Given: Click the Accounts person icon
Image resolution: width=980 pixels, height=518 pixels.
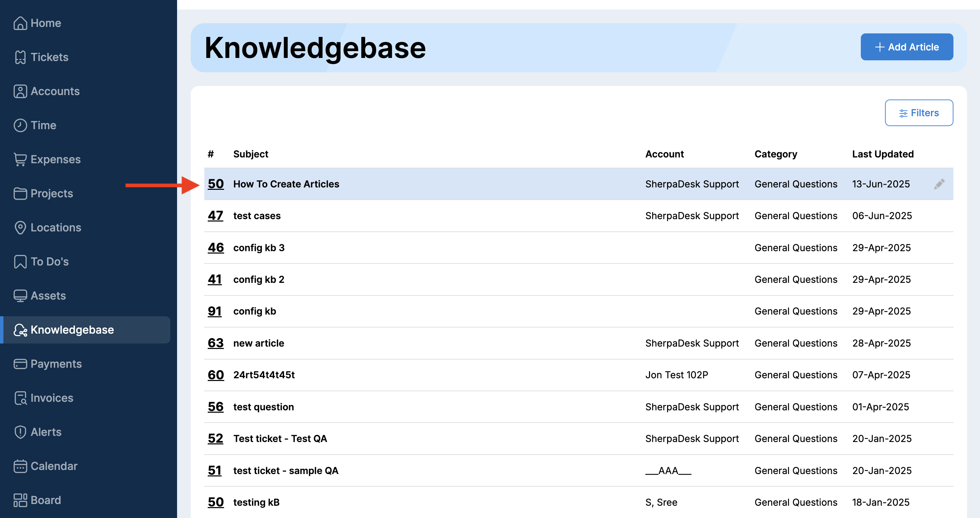Looking at the screenshot, I should (x=20, y=91).
